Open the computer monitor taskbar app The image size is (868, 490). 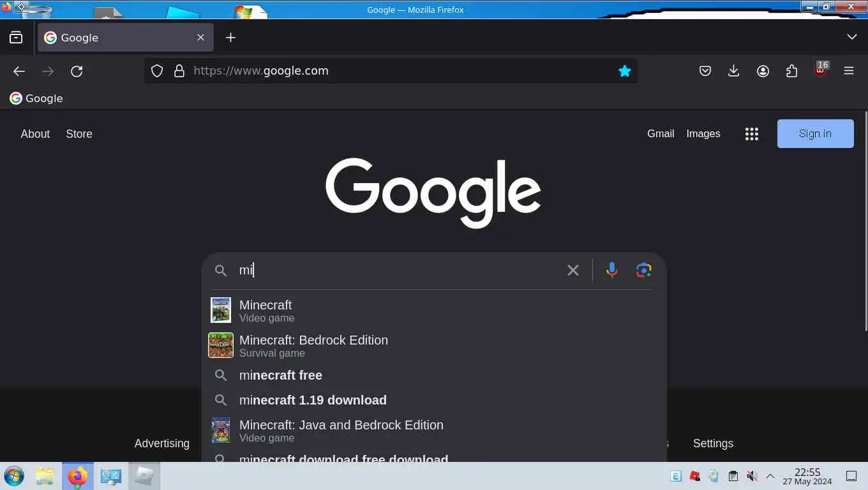[110, 476]
